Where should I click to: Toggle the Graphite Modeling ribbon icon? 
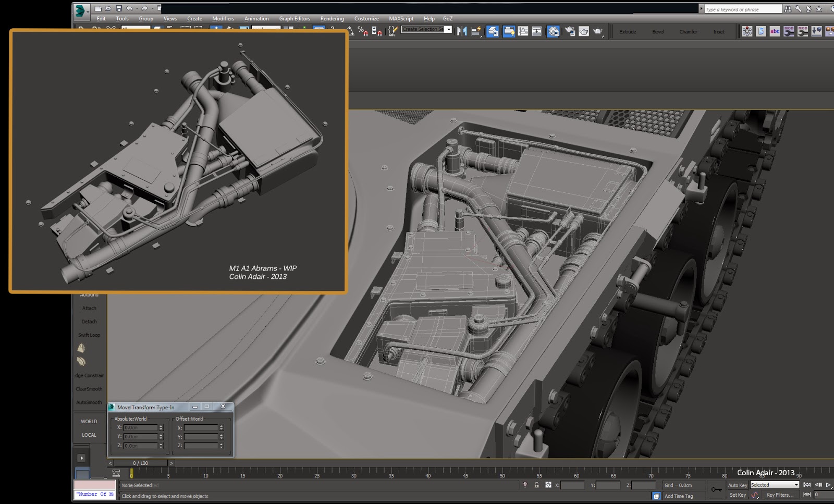click(509, 31)
